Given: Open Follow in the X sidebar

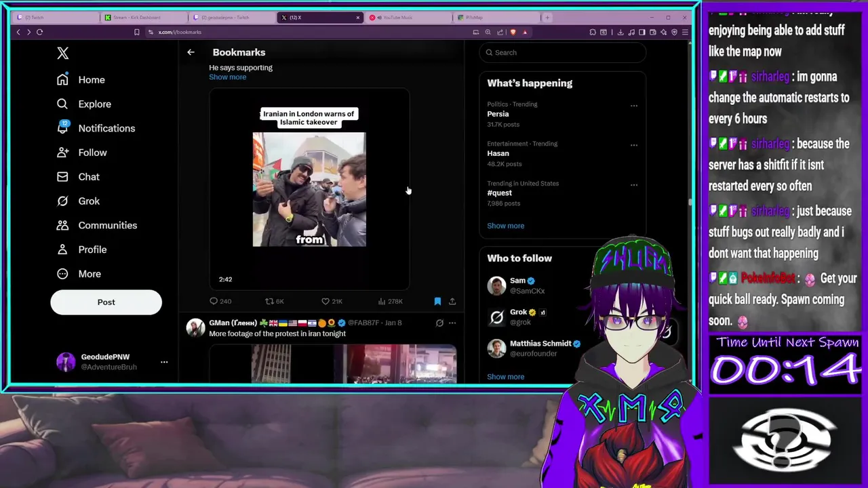Looking at the screenshot, I should pyautogui.click(x=82, y=152).
